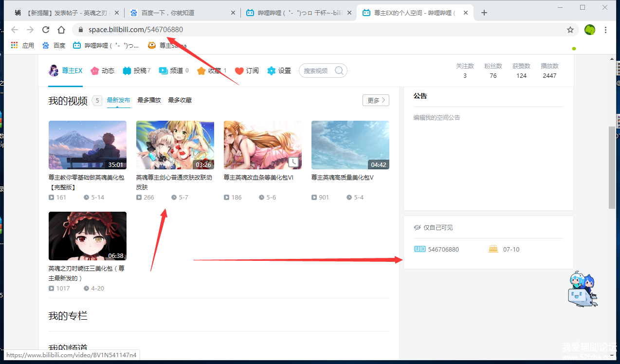Open video title 尊主英魂改血条等美化包VI
The width and height of the screenshot is (620, 364).
(258, 178)
